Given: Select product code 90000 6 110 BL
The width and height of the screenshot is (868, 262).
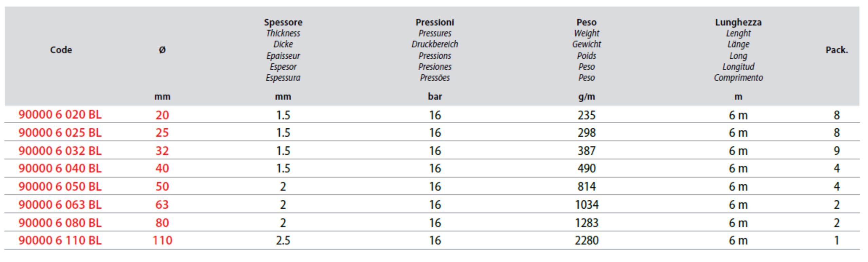Looking at the screenshot, I should click(60, 240).
